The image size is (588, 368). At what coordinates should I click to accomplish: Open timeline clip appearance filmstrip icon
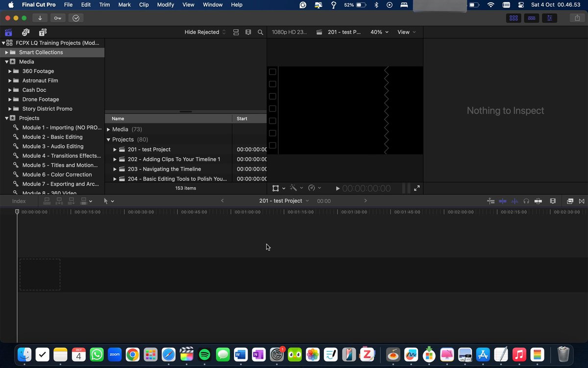[x=553, y=201]
